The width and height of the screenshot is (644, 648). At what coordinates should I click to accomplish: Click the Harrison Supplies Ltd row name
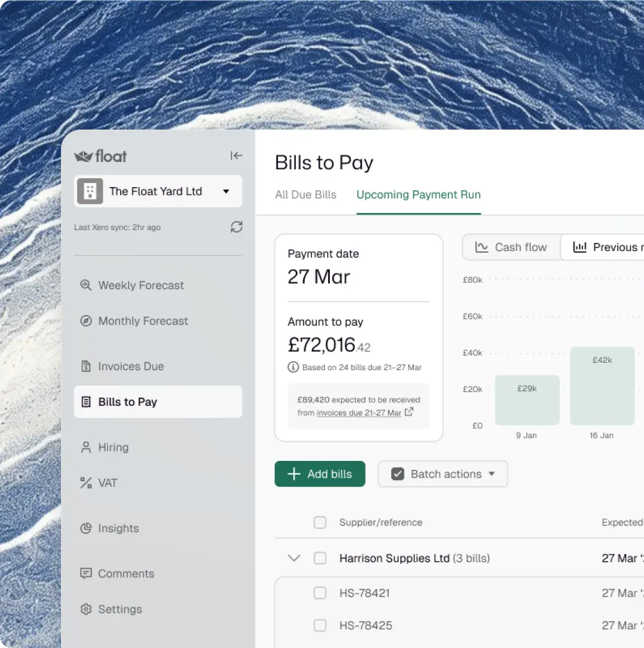pos(394,558)
